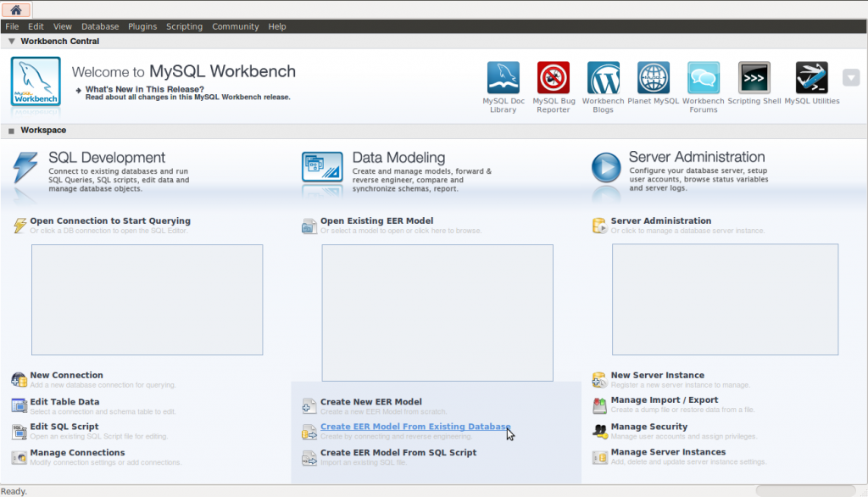Screen dimensions: 868x497
Task: Open Planet MySQL
Action: pos(653,77)
